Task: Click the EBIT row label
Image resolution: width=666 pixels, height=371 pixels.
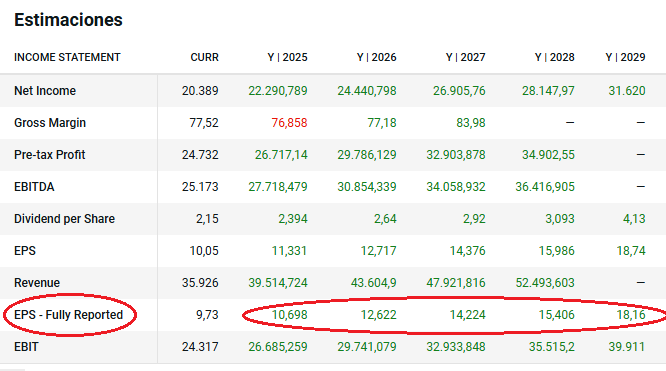Action: tap(26, 347)
